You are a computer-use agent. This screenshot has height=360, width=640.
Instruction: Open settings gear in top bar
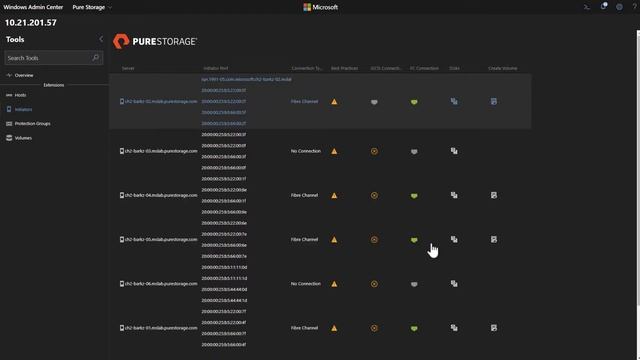(619, 7)
